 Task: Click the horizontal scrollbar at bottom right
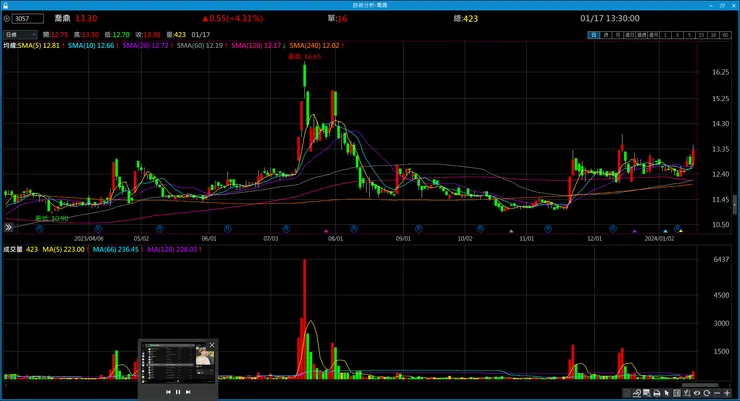click(x=700, y=385)
